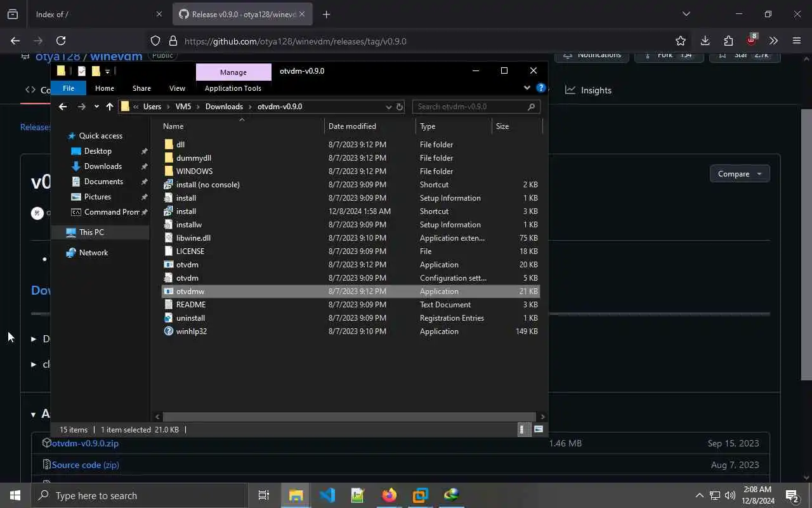Open Command Prompt pinned item
This screenshot has height=508, width=812.
(x=111, y=212)
